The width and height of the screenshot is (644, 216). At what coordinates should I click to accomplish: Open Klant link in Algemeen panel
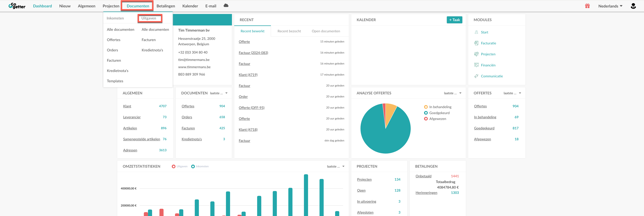tap(127, 106)
